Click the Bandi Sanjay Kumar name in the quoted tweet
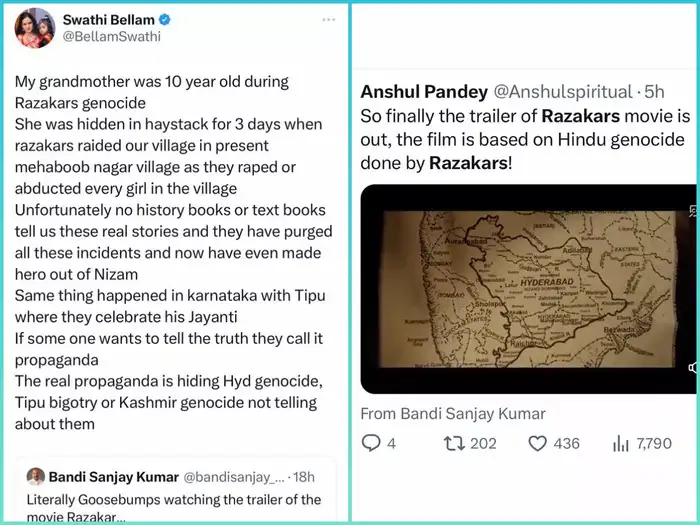 113,477
